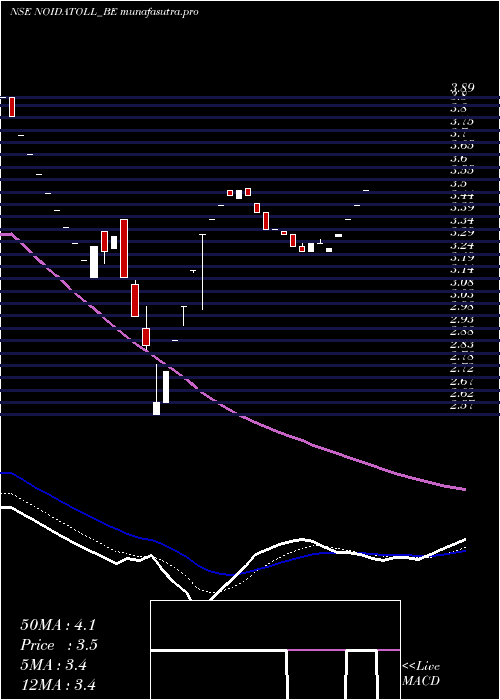Click the NSE NOIDATOLL_BE munafasutra.pro chart title
This screenshot has width=500, height=700.
[104, 12]
